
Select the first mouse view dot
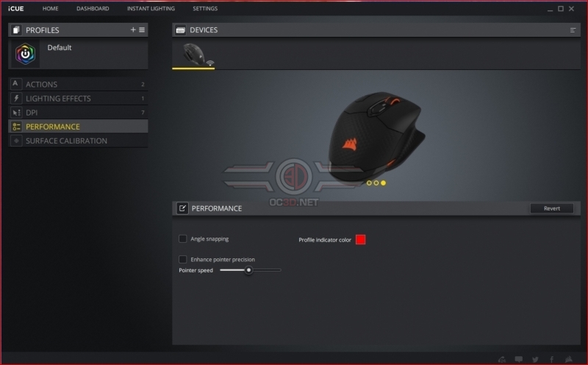click(369, 183)
